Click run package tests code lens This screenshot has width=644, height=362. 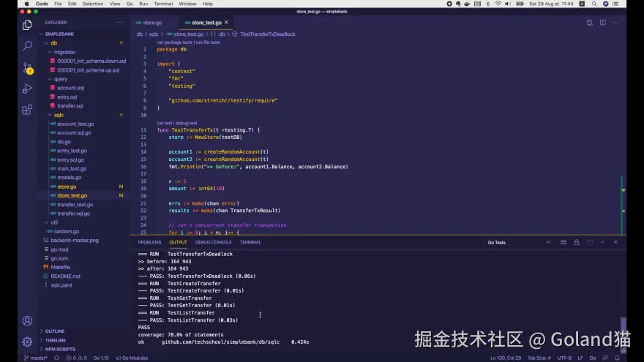[x=174, y=42]
